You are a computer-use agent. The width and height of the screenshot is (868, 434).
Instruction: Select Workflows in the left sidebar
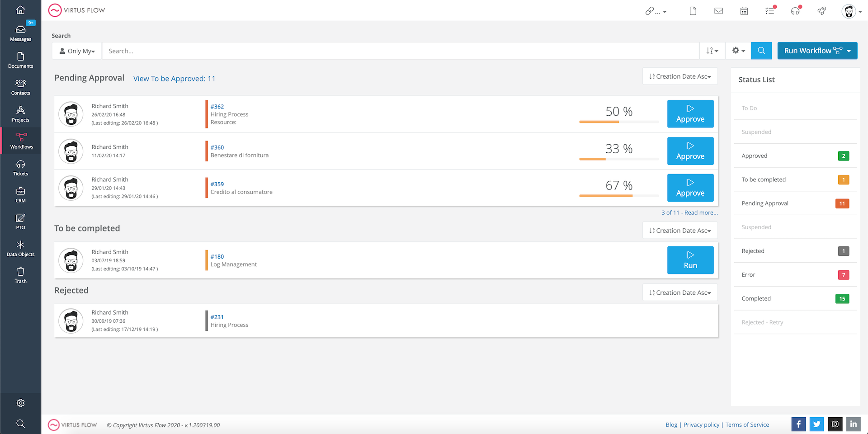[21, 141]
